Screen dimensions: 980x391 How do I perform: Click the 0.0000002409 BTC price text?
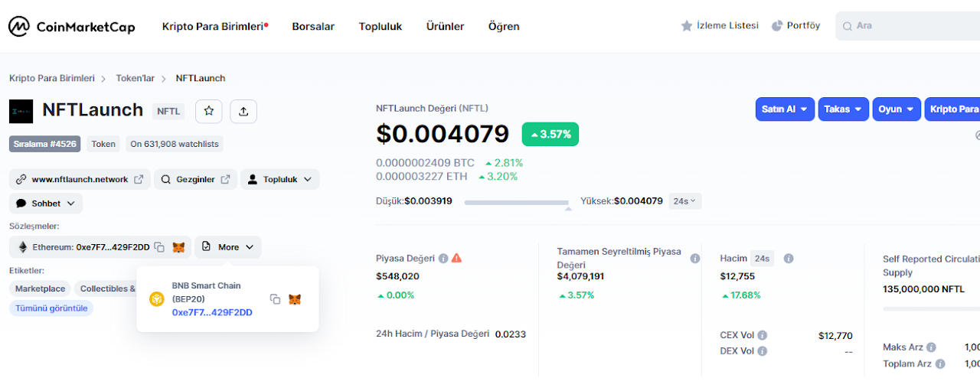click(x=425, y=163)
